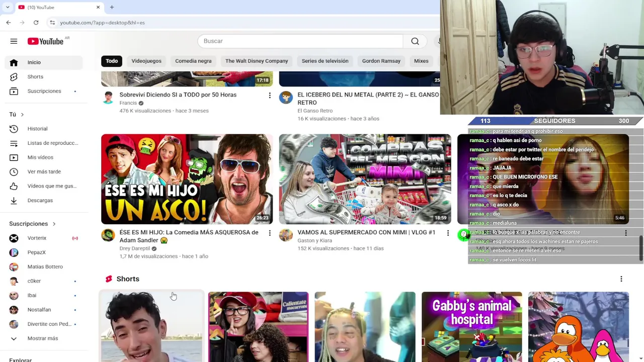644x362 pixels.
Task: Select The Walt Disney Company chip
Action: coord(257,61)
